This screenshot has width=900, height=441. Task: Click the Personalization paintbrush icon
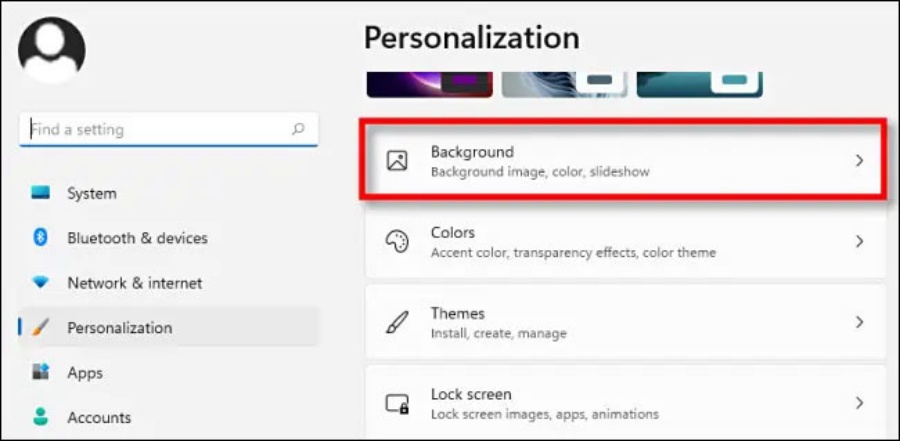click(40, 327)
